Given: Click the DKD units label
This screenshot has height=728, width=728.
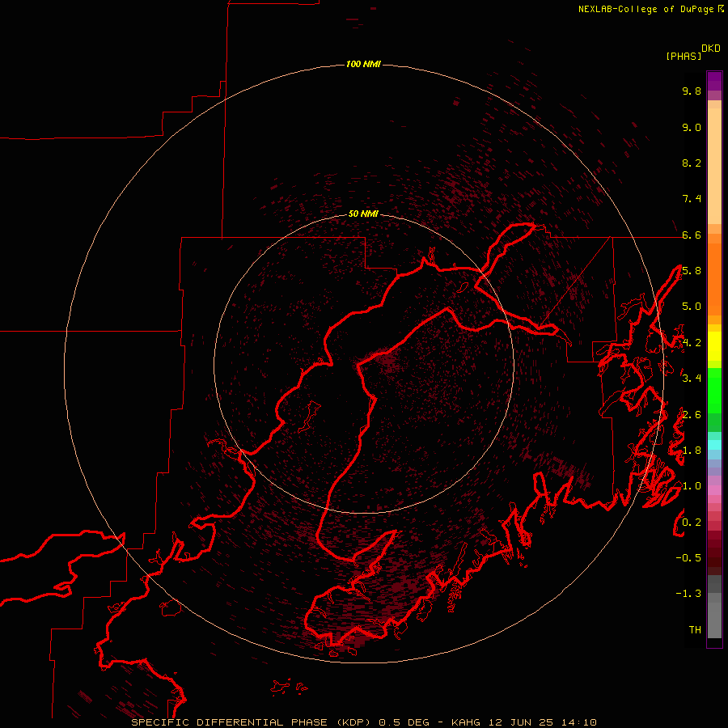Looking at the screenshot, I should tap(711, 49).
